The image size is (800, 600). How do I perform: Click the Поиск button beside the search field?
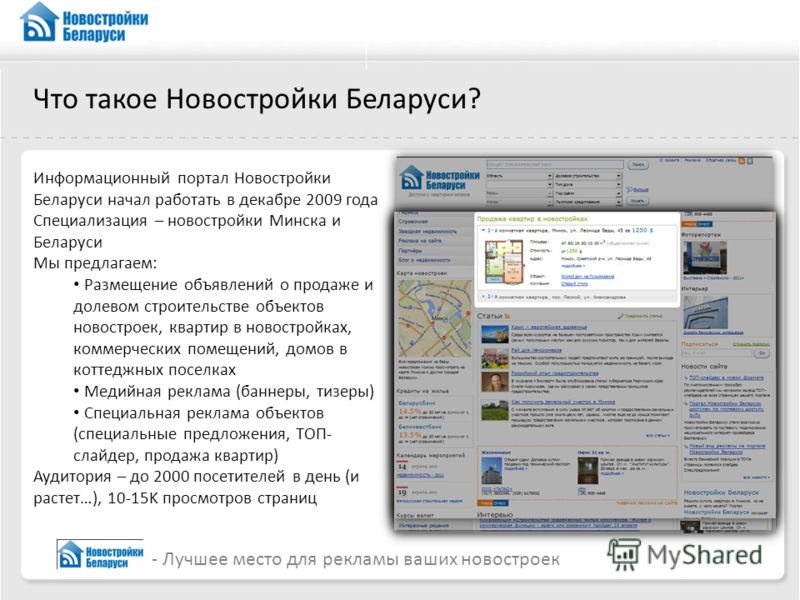coord(638,165)
